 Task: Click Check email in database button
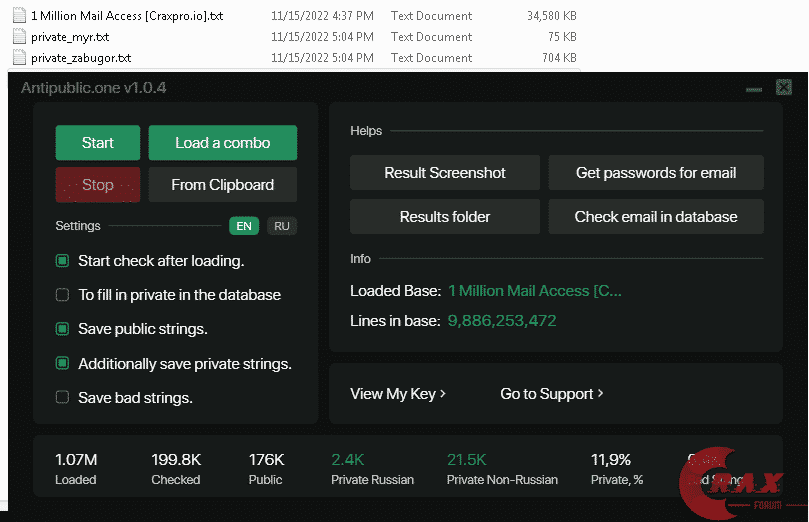tap(656, 217)
